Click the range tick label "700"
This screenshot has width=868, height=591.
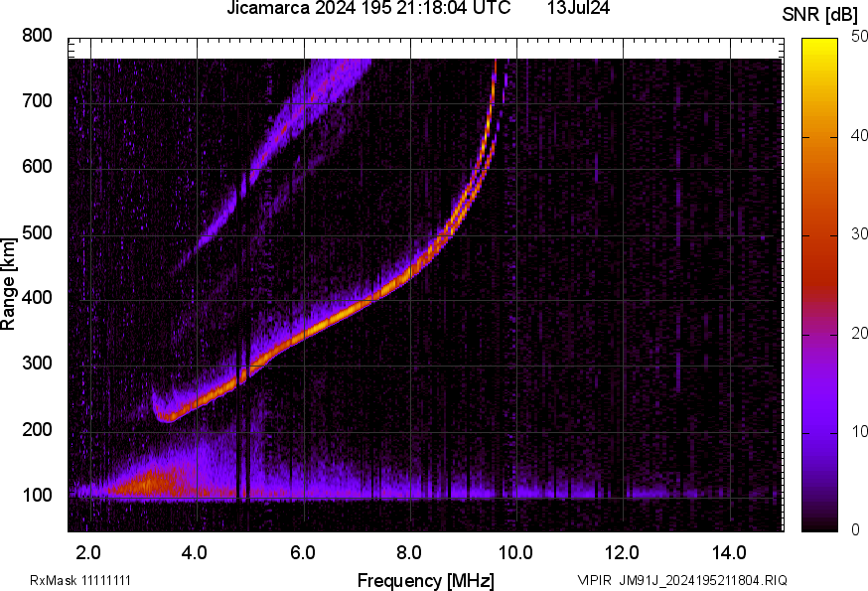37,101
